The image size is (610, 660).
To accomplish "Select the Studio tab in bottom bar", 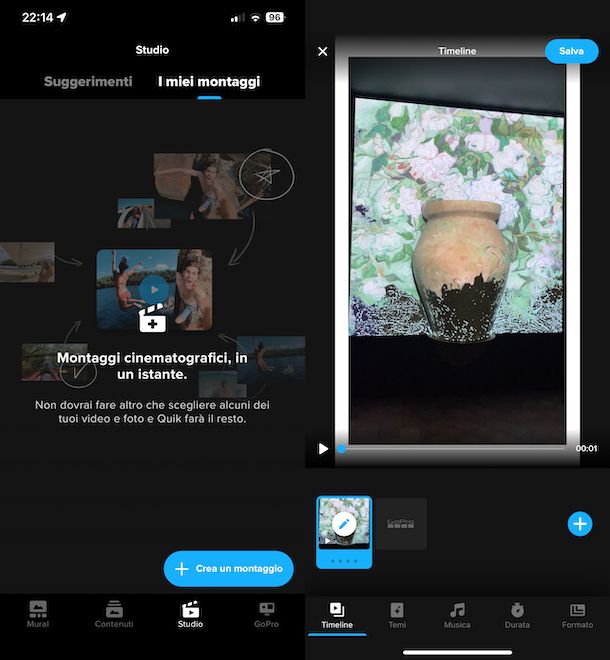I will tap(190, 614).
